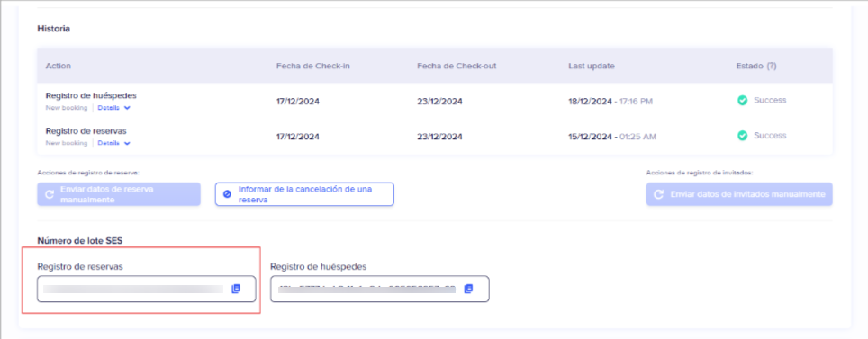The width and height of the screenshot is (868, 339).
Task: Click Enviar datos de invitados manualmente
Action: tap(739, 194)
